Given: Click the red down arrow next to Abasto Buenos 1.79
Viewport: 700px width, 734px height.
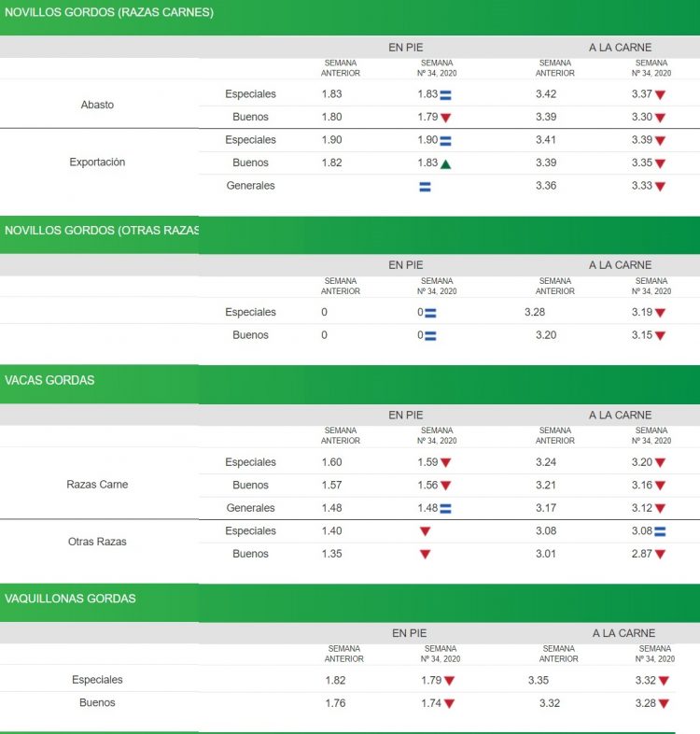Looking at the screenshot, I should 445,119.
